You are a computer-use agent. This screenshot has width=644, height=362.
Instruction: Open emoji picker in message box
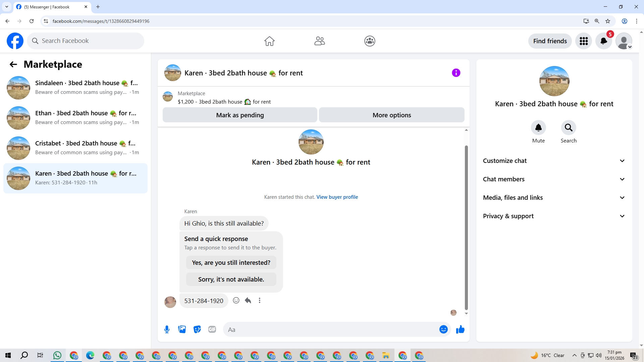pos(443,329)
